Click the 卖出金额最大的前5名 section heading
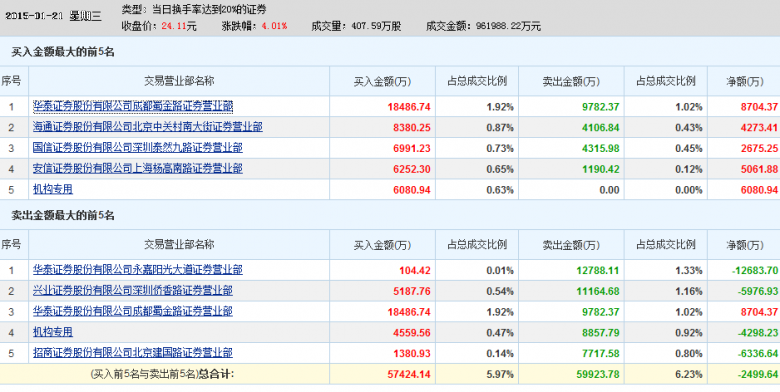The image size is (780, 392). (x=63, y=215)
